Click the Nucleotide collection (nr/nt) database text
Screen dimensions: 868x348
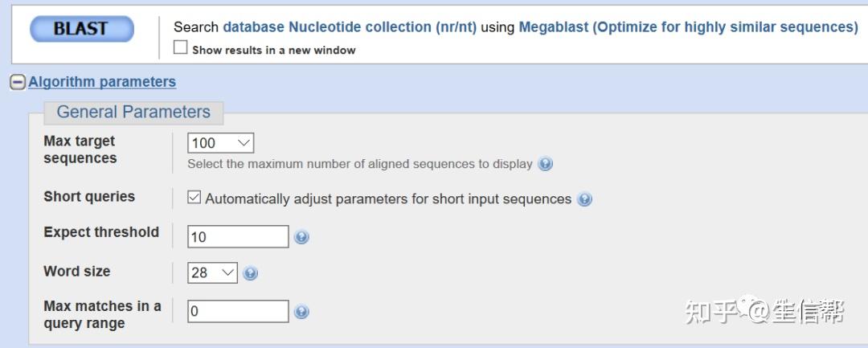coord(350,27)
